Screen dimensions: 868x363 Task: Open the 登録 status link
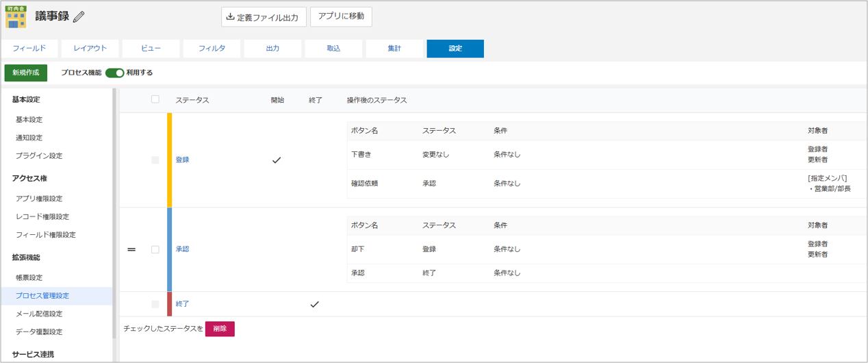(182, 160)
